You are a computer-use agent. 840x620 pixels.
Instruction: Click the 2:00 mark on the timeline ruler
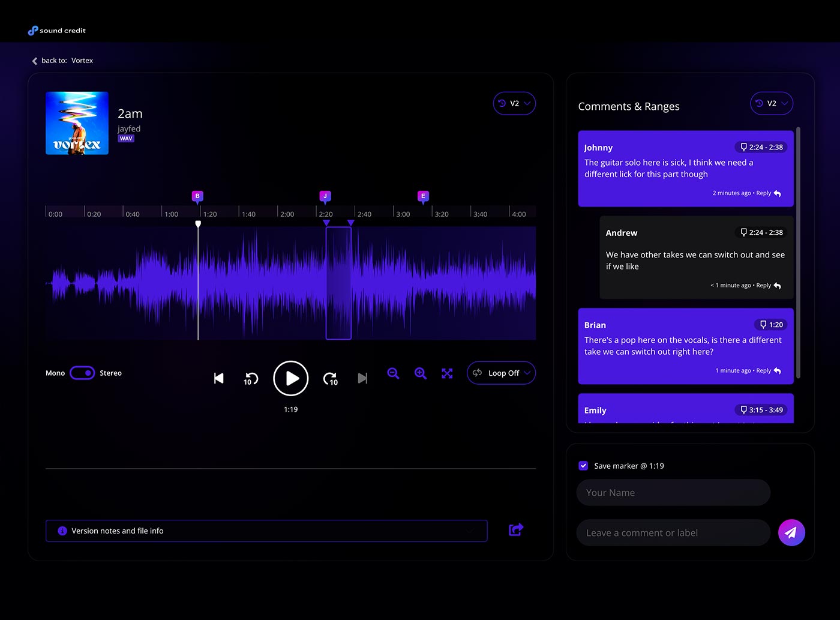[x=287, y=214]
